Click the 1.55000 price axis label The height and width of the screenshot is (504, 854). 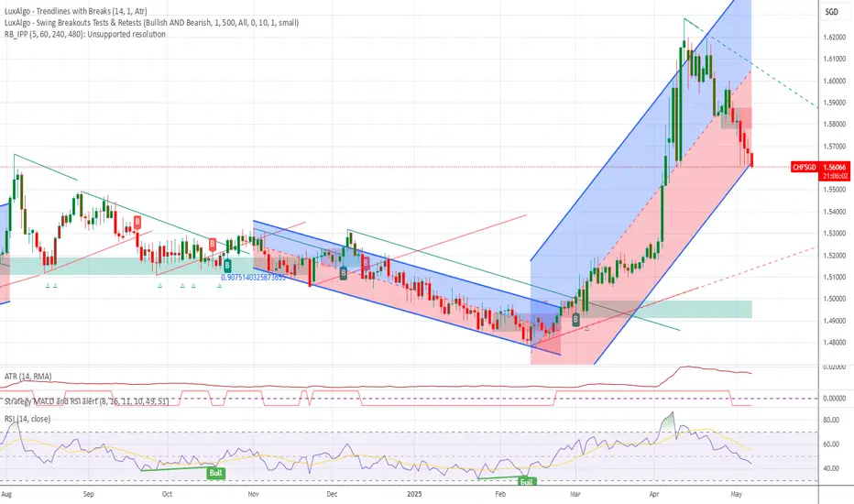click(835, 190)
